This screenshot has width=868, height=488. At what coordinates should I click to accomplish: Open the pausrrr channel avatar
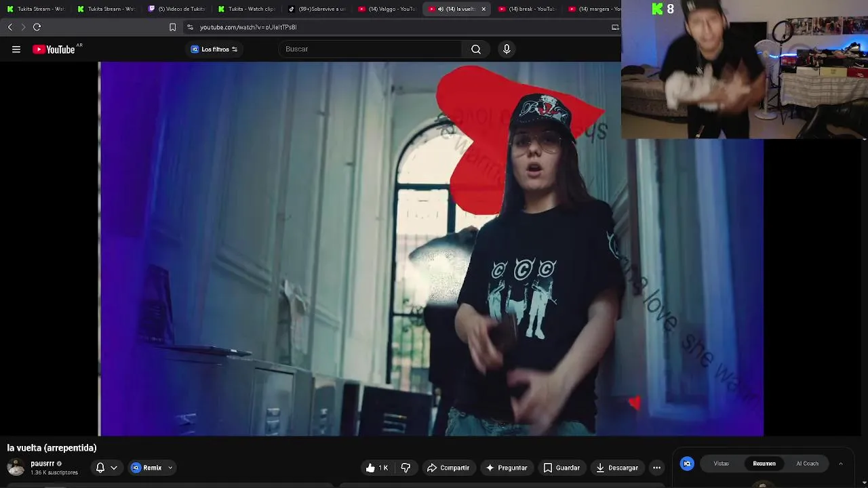tap(16, 467)
